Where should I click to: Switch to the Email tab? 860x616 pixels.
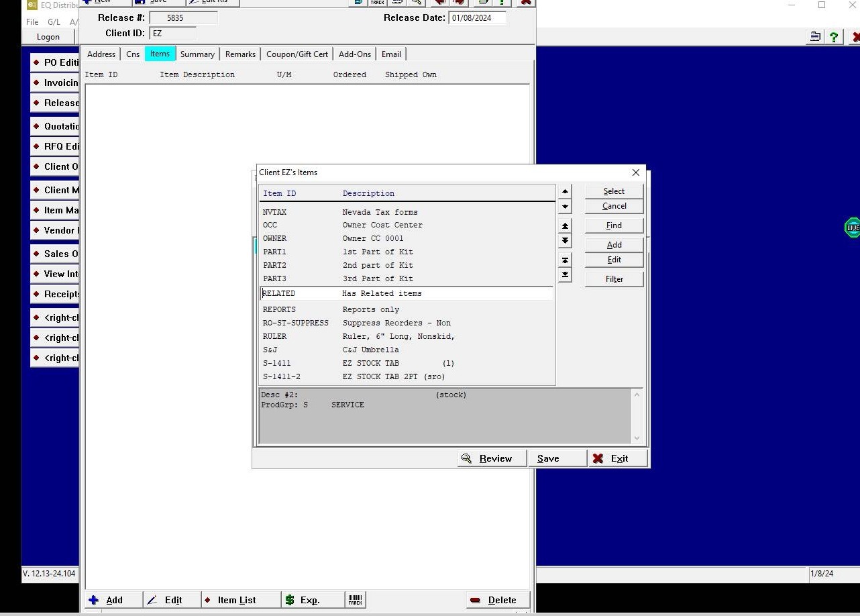(x=391, y=54)
